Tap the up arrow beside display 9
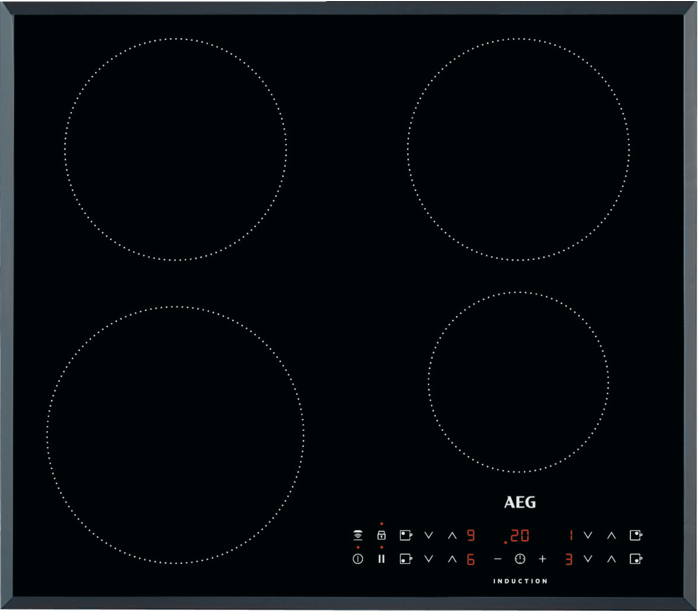Screen dimensions: 698x612 tap(452, 535)
